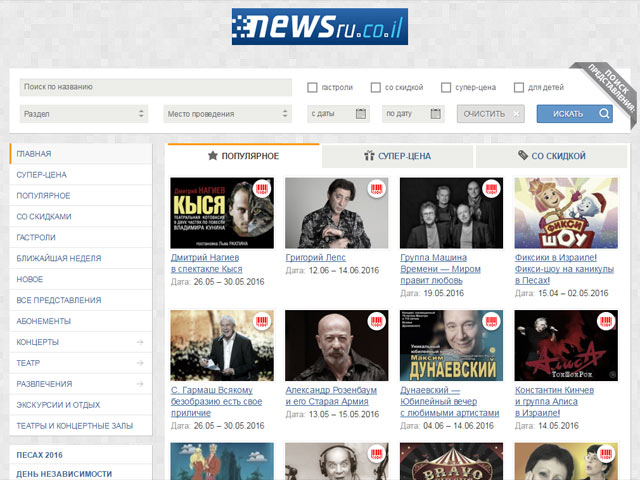Click ДЕНЬ НЕЗАВИСИМОСТИ sidebar link
Image resolution: width=640 pixels, height=480 pixels.
pos(64,474)
